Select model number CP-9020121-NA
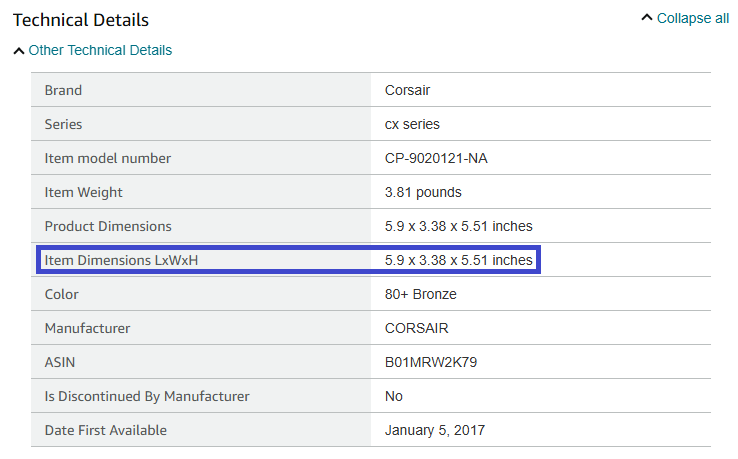The height and width of the screenshot is (459, 738). [436, 158]
